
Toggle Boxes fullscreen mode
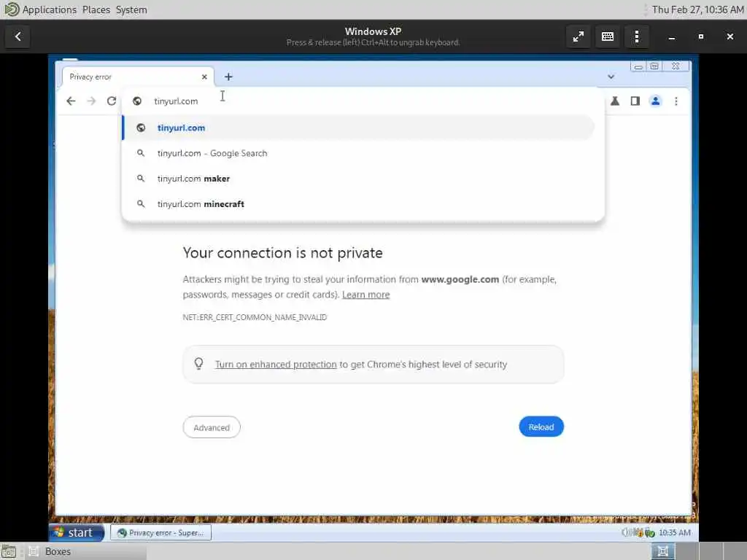pyautogui.click(x=578, y=36)
